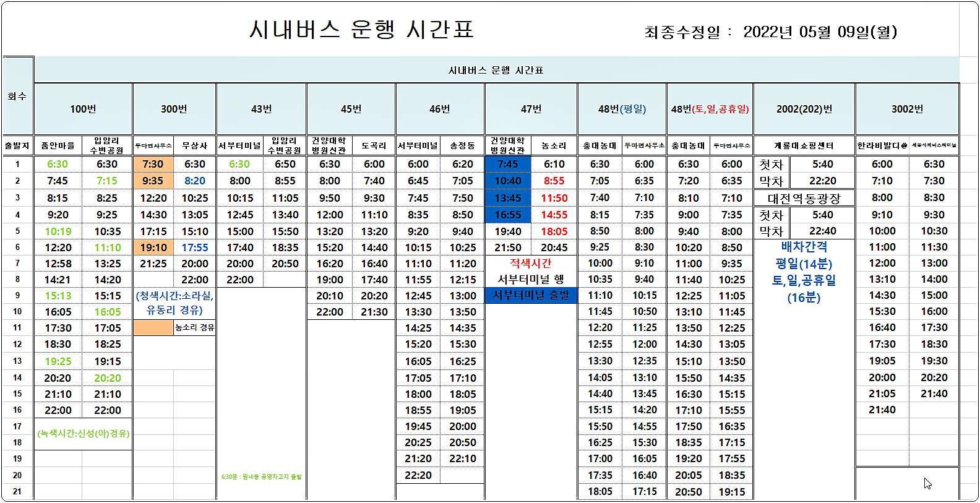980x503 pixels.
Task: Click the blue (청색시간:소라실, note
Action: [x=174, y=296]
